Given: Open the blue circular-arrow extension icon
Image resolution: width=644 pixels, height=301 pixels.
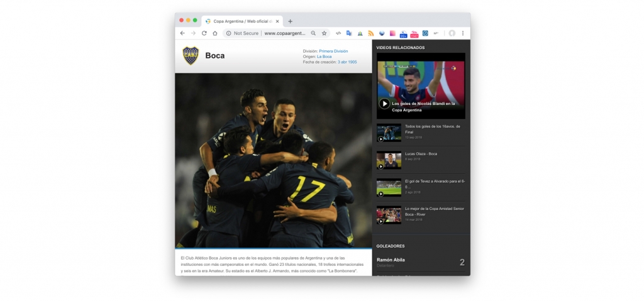Looking at the screenshot, I should point(425,33).
